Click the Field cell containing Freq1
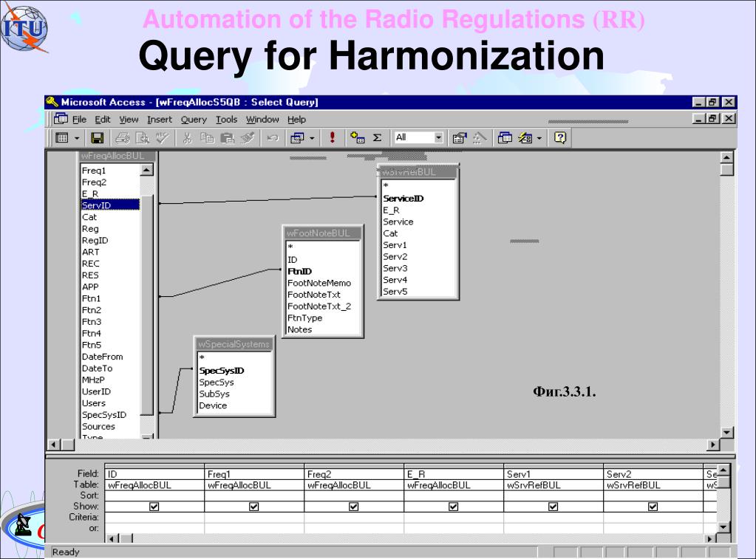The image size is (756, 559). [x=254, y=474]
